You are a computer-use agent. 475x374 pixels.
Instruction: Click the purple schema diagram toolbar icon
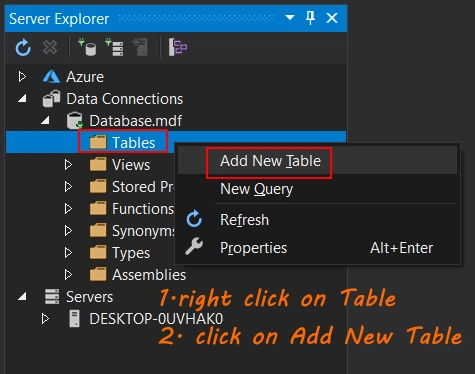(x=178, y=47)
